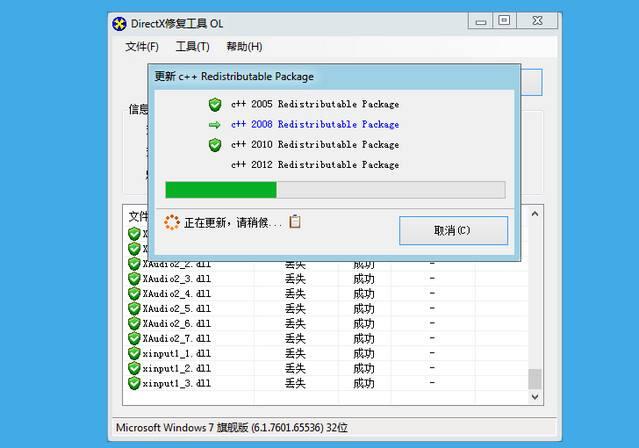Select c++ 2005 Redistributable Package text
Viewport: 639px width, 448px height.
point(315,104)
